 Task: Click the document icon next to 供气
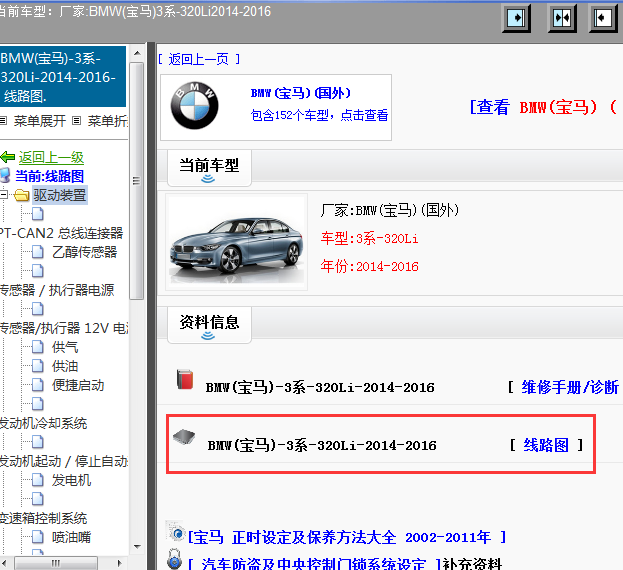[38, 347]
